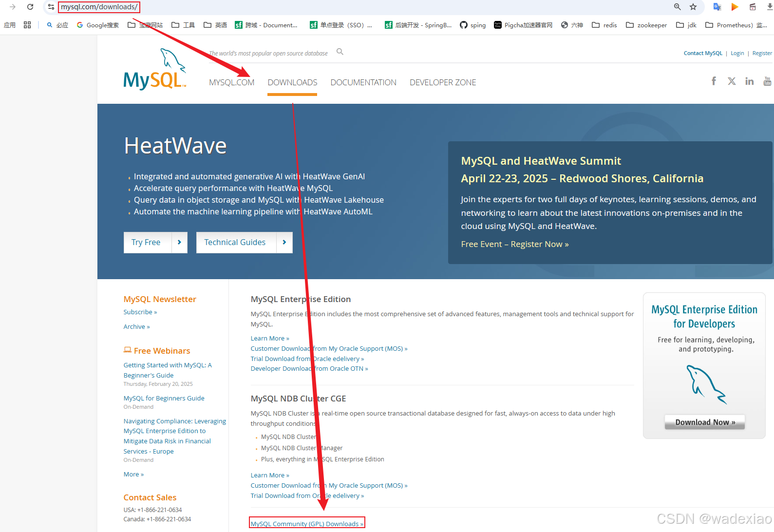Click the Download Now button
The height and width of the screenshot is (532, 774).
pos(705,422)
